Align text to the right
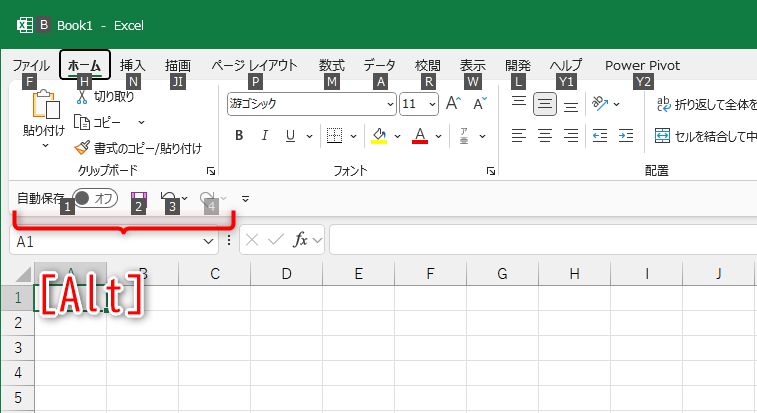 pos(571,136)
